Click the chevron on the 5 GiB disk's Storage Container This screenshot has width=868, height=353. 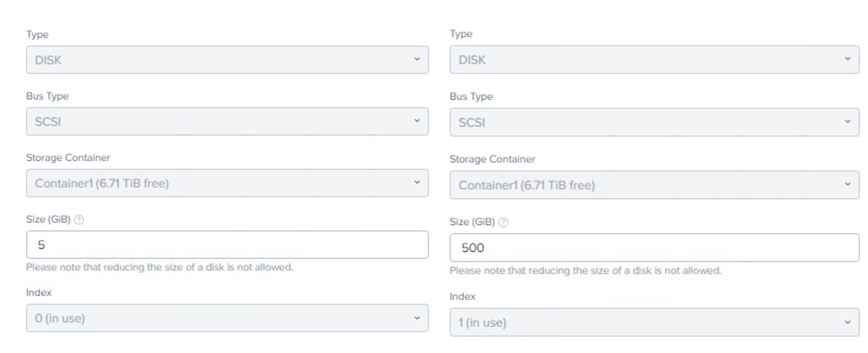pyautogui.click(x=417, y=182)
